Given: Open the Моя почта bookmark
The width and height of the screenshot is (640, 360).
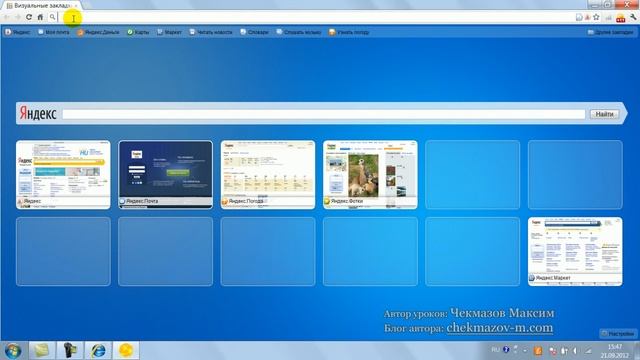Looking at the screenshot, I should tap(53, 32).
